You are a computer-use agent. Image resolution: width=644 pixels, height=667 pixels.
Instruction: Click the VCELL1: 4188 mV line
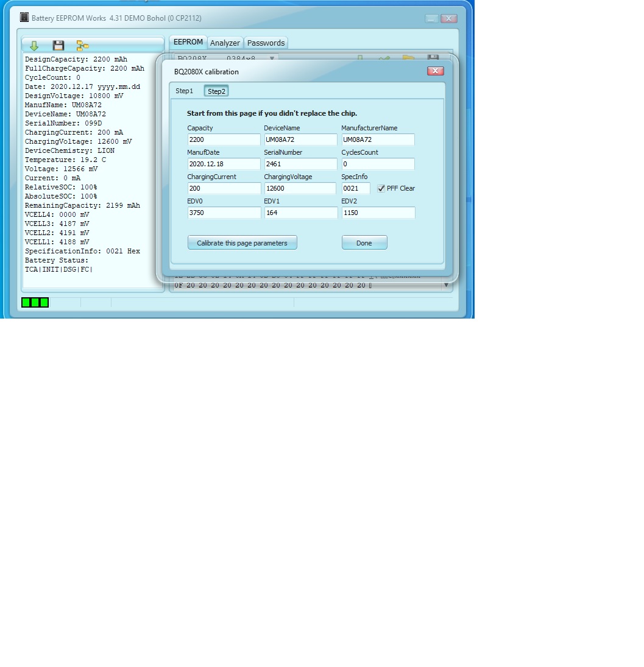point(57,242)
